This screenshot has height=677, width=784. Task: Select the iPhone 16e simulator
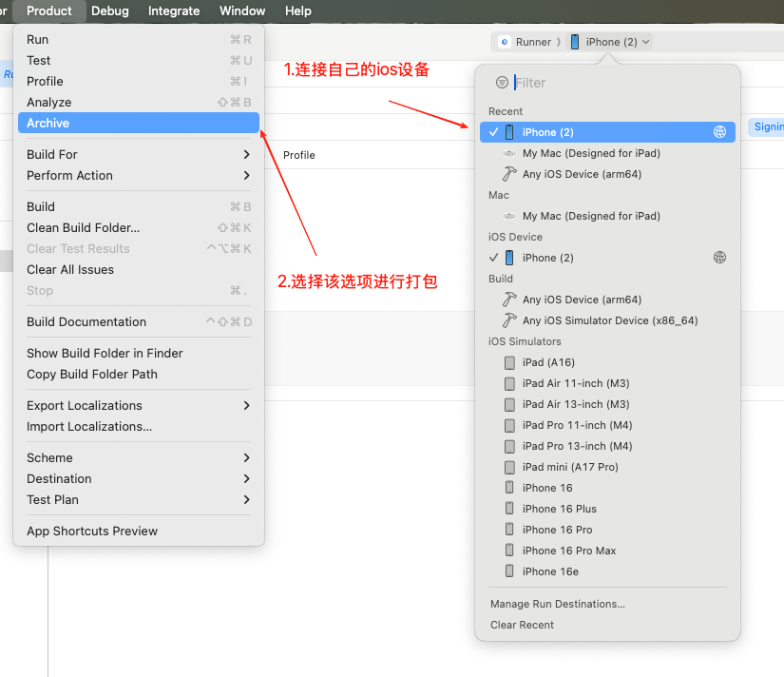coord(607,571)
